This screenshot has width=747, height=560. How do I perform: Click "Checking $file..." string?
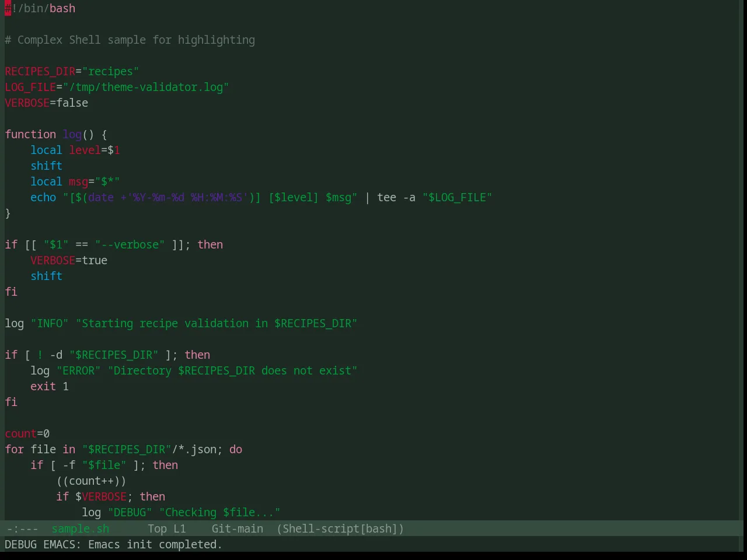(220, 513)
